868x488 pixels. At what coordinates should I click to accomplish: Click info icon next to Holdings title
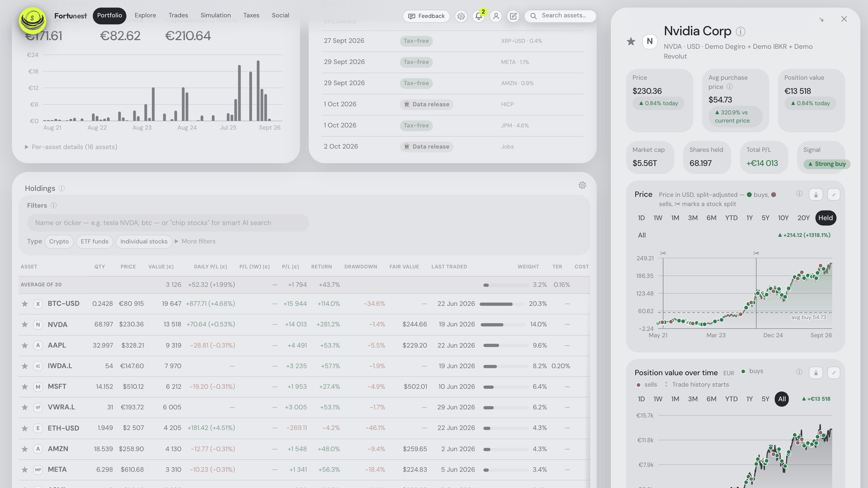pyautogui.click(x=62, y=188)
